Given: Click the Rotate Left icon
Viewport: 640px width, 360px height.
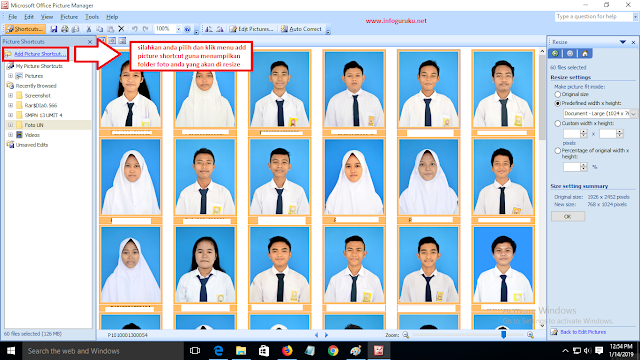Looking at the screenshot, I should click(x=209, y=29).
